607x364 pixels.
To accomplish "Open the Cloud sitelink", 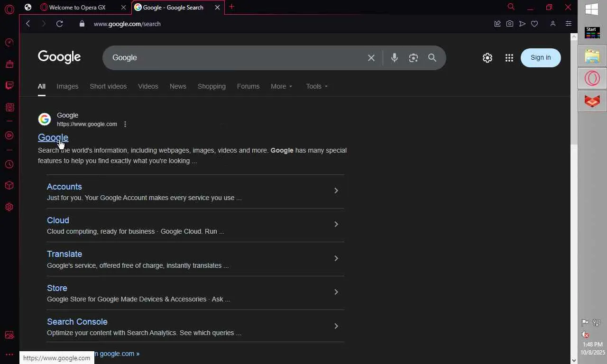I will point(58,220).
